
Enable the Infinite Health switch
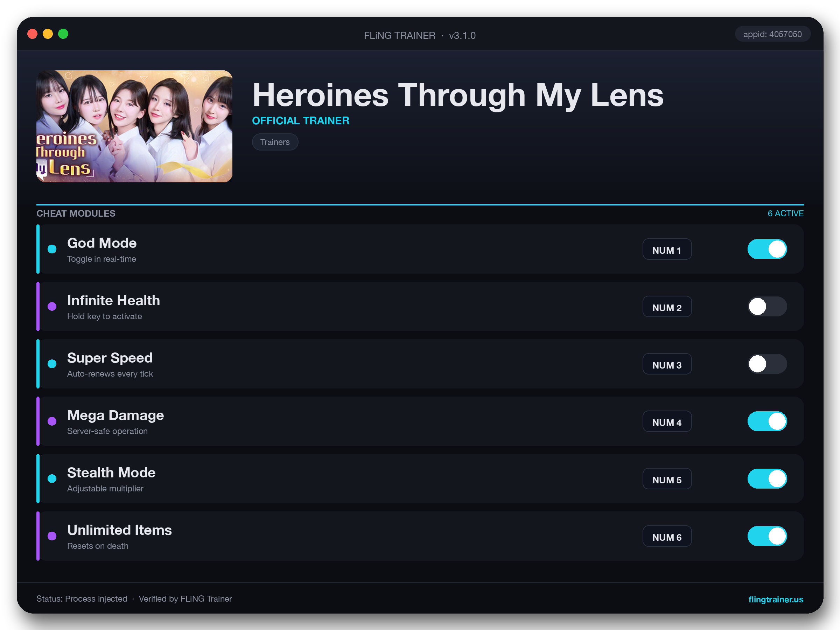coord(767,307)
